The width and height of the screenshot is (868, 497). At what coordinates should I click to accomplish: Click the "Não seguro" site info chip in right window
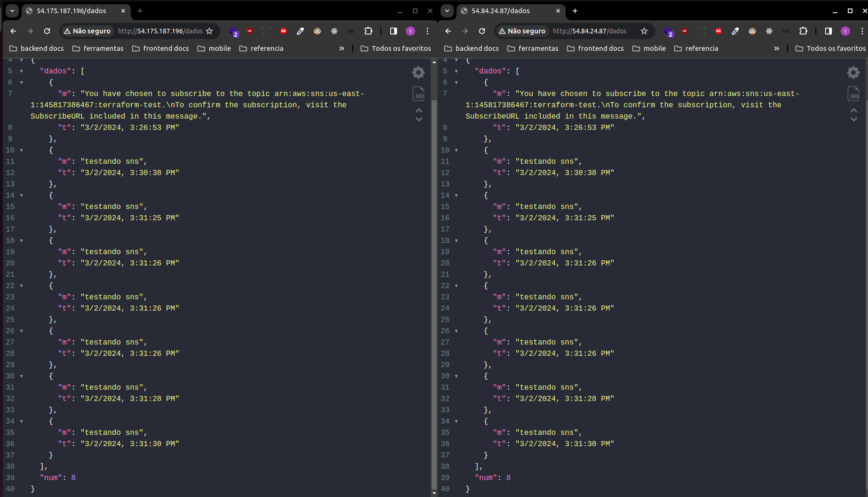pos(522,31)
